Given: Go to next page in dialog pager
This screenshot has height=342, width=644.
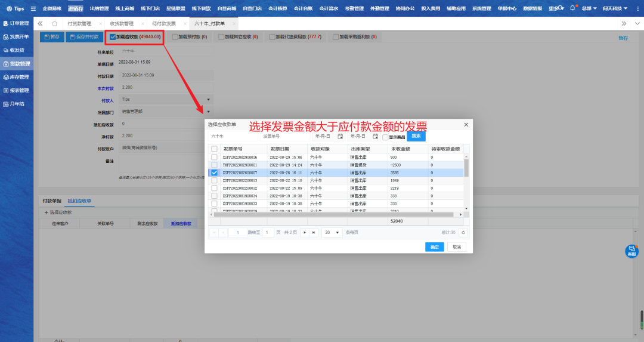Looking at the screenshot, I should pos(305,232).
